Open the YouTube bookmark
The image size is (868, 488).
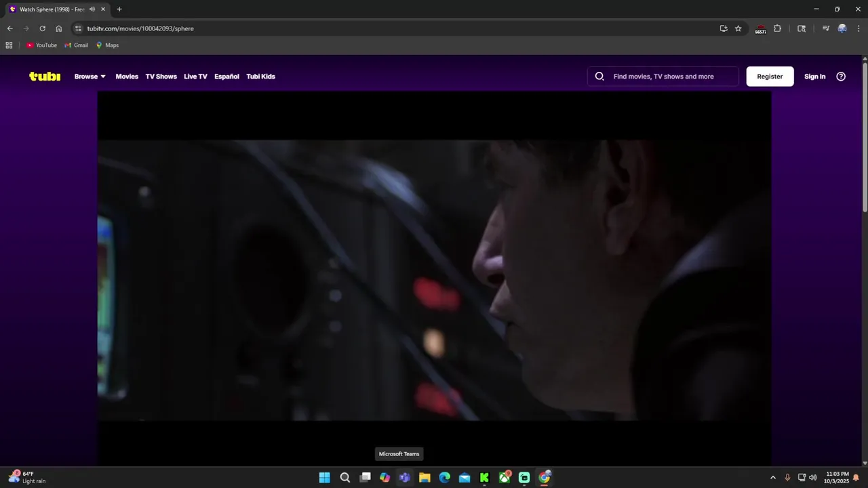pos(41,45)
